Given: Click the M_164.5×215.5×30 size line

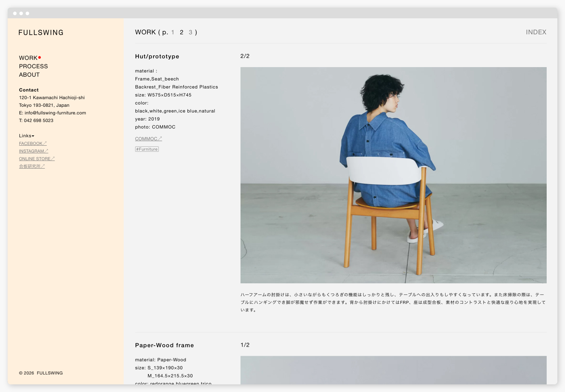Looking at the screenshot, I should pos(170,376).
